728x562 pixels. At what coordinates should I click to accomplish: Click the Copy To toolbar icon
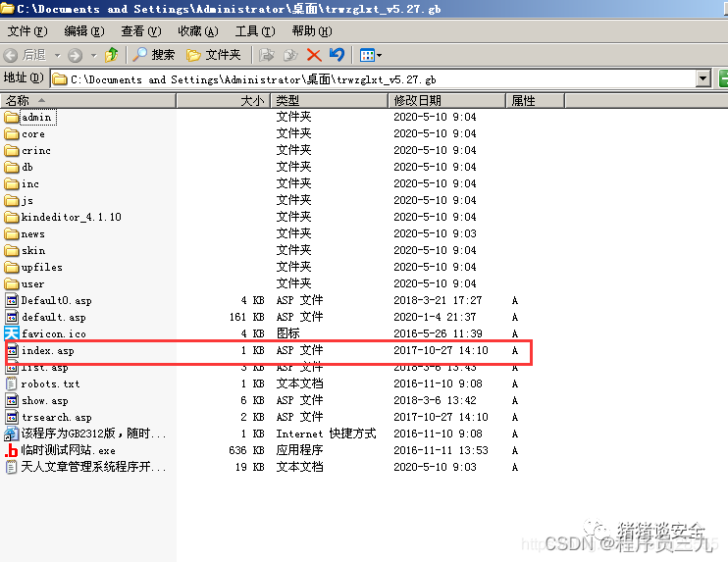tap(290, 55)
